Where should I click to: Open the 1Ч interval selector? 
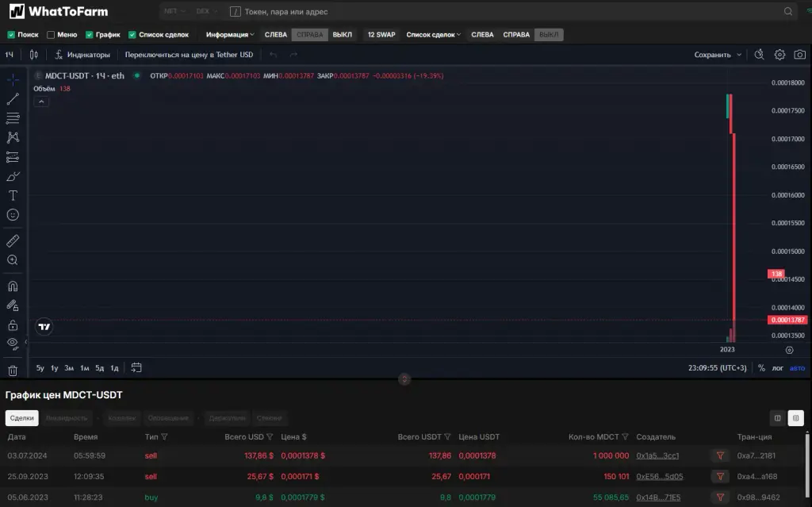10,55
